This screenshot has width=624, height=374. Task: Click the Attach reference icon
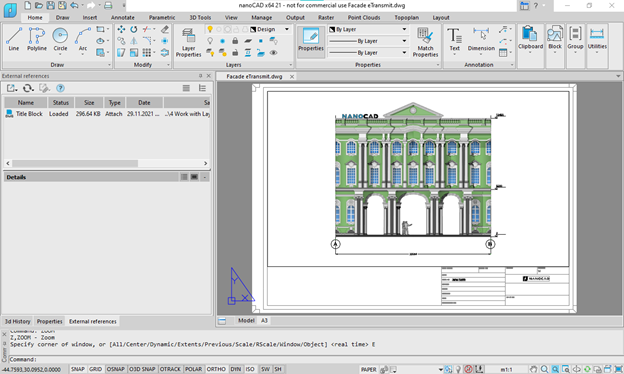11,88
